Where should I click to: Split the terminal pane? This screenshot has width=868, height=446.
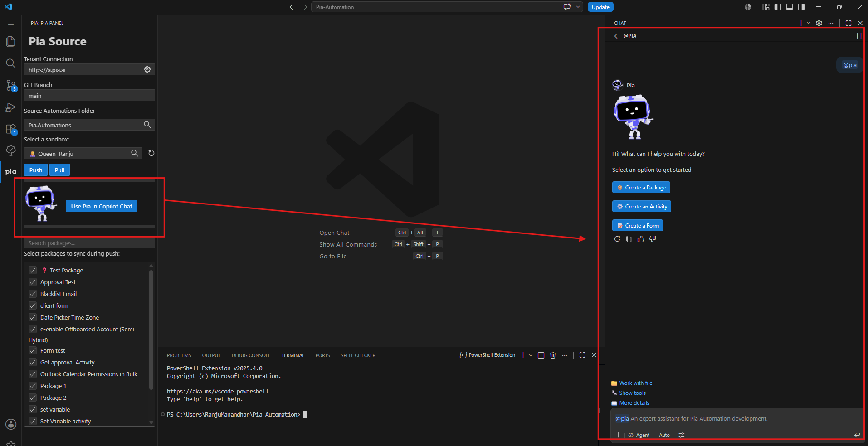pyautogui.click(x=541, y=355)
